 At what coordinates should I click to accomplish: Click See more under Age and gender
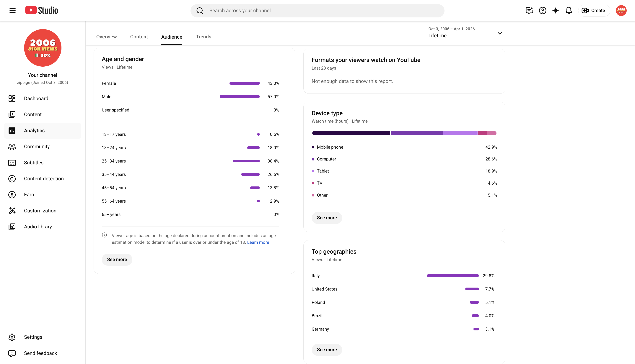click(x=117, y=260)
